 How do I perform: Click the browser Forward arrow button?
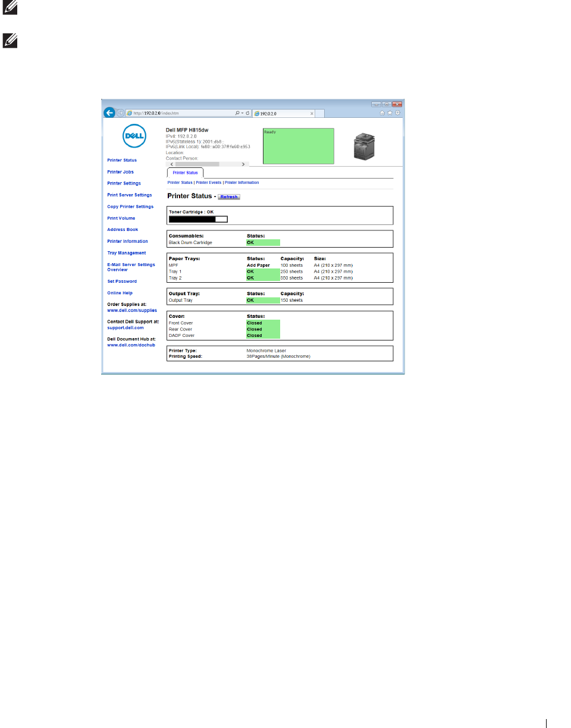coord(121,113)
